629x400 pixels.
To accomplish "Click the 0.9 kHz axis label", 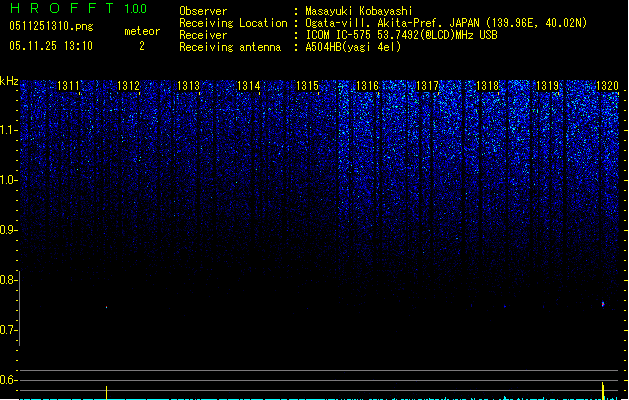I will point(8,230).
